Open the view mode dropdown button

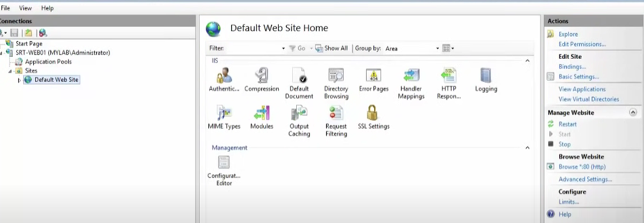(448, 48)
